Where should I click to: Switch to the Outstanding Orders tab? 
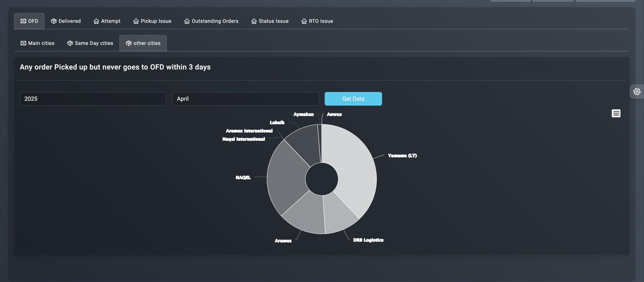tap(215, 21)
